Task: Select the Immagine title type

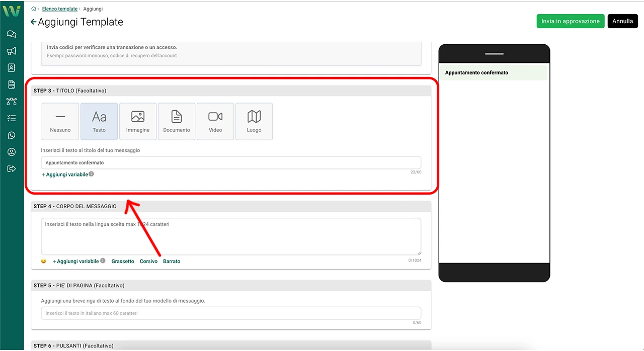Action: tap(138, 121)
